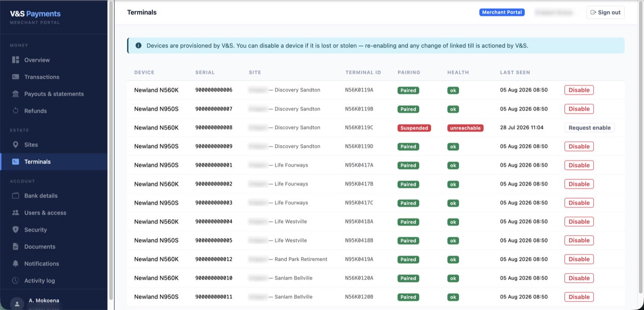The image size is (644, 310).
Task: Click Request enable for serial 900000000008
Action: tap(589, 128)
